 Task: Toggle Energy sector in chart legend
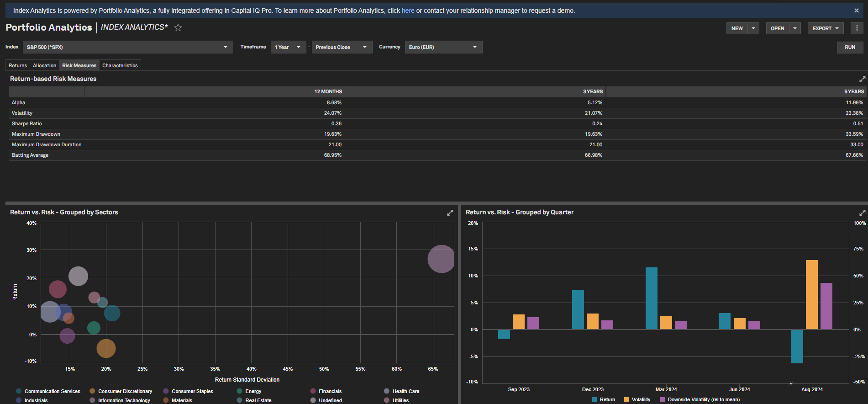click(253, 391)
